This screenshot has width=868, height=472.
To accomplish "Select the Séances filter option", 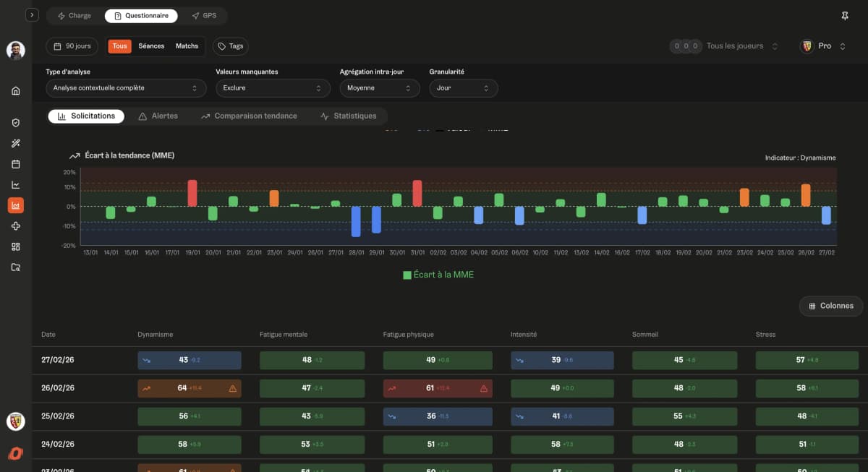I will [151, 46].
